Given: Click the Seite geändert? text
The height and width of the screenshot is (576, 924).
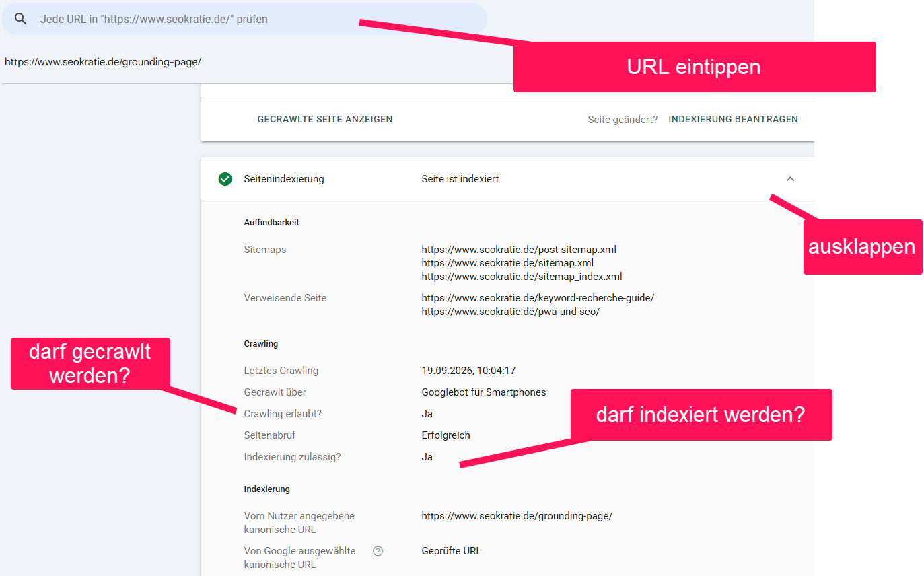Looking at the screenshot, I should pyautogui.click(x=623, y=120).
